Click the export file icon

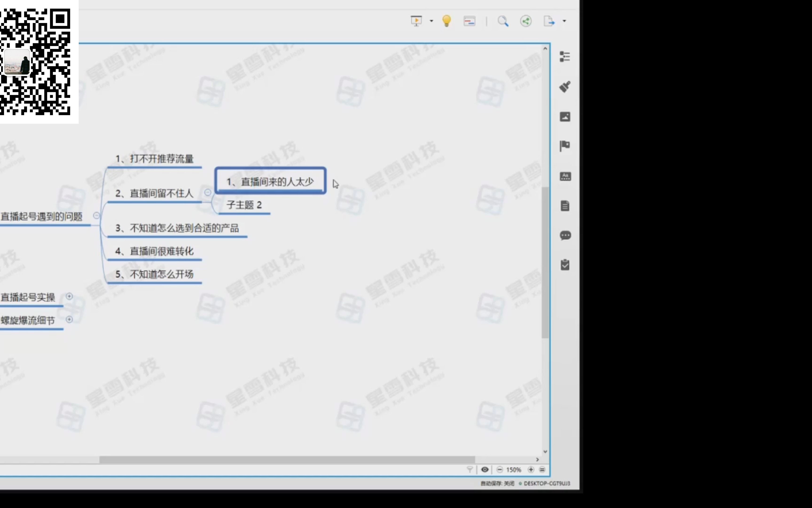(549, 21)
